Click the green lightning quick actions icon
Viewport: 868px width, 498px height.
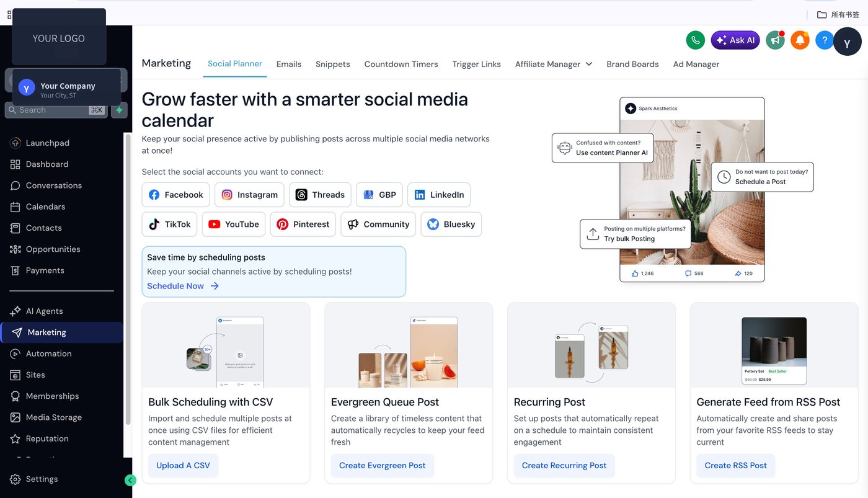[x=120, y=110]
